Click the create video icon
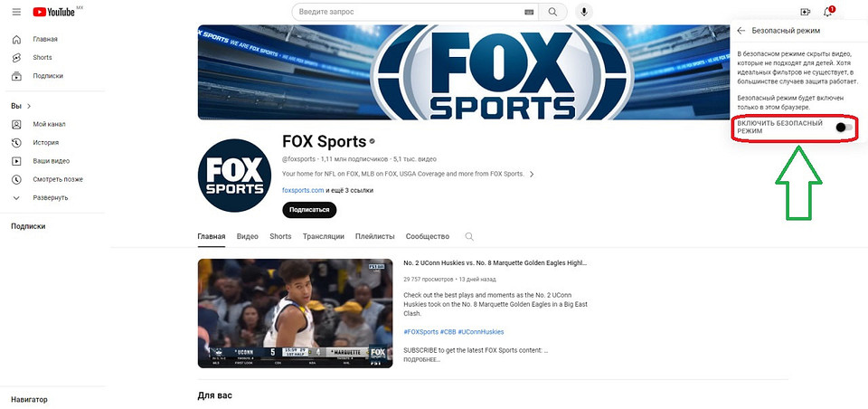The image size is (868, 409). tap(805, 12)
